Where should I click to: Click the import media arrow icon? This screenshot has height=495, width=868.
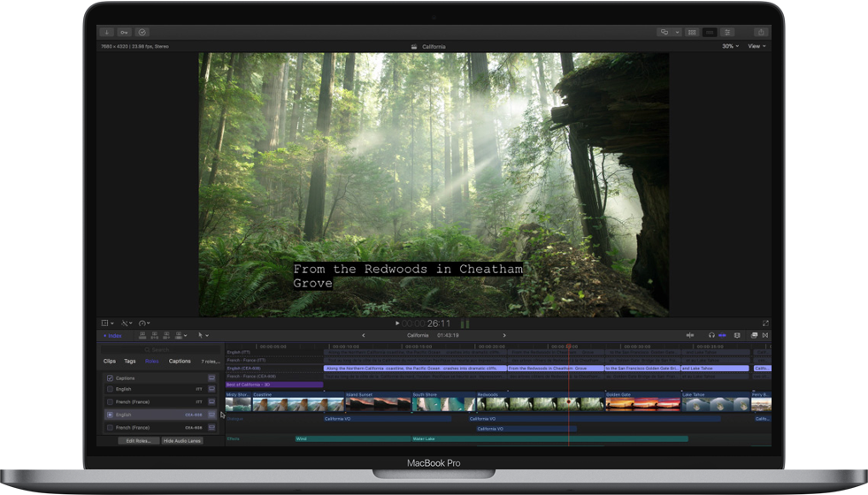tap(107, 32)
